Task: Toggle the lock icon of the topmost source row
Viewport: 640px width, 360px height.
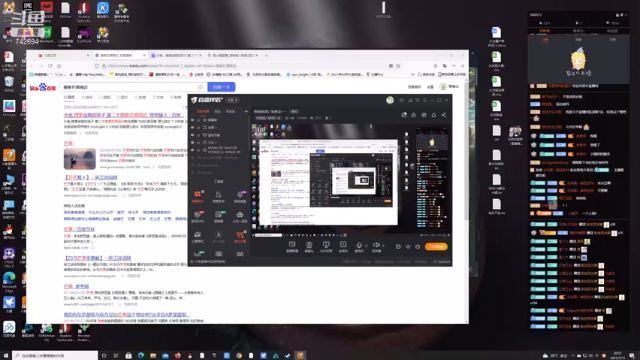Action: coord(199,120)
